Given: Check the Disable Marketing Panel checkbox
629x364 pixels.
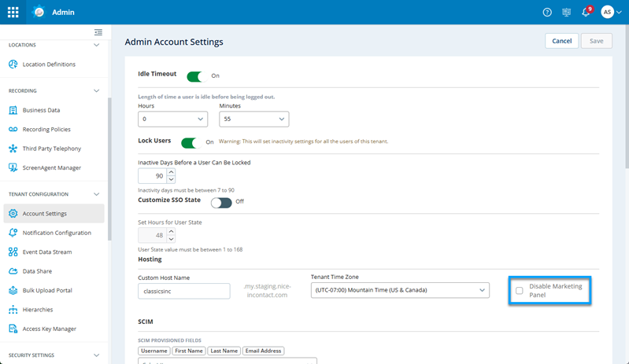Looking at the screenshot, I should (x=519, y=291).
